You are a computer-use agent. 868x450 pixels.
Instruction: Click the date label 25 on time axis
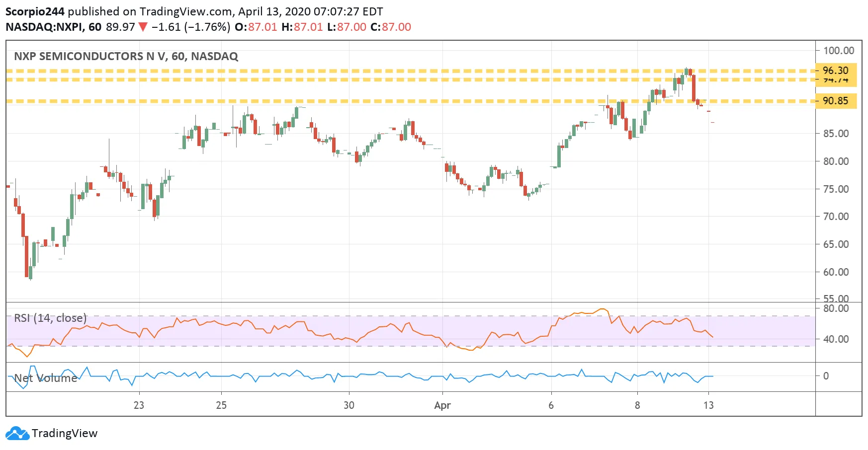[x=221, y=405]
